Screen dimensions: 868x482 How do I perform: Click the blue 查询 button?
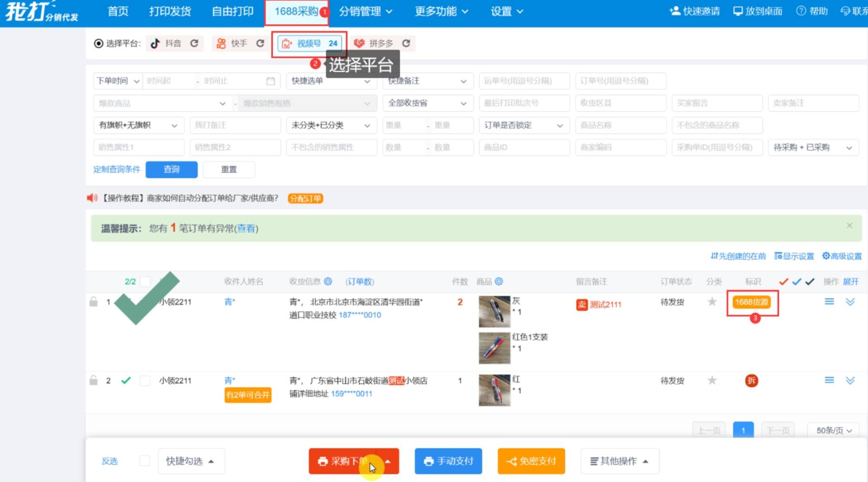(171, 169)
